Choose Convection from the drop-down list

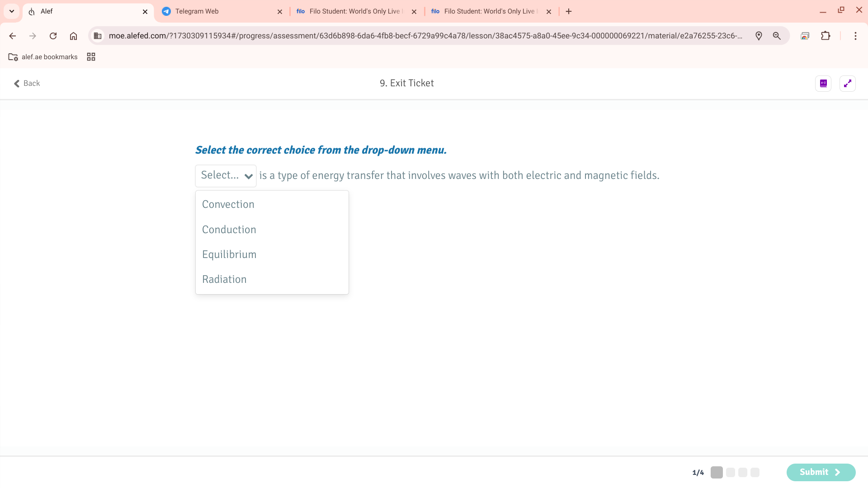pos(228,204)
